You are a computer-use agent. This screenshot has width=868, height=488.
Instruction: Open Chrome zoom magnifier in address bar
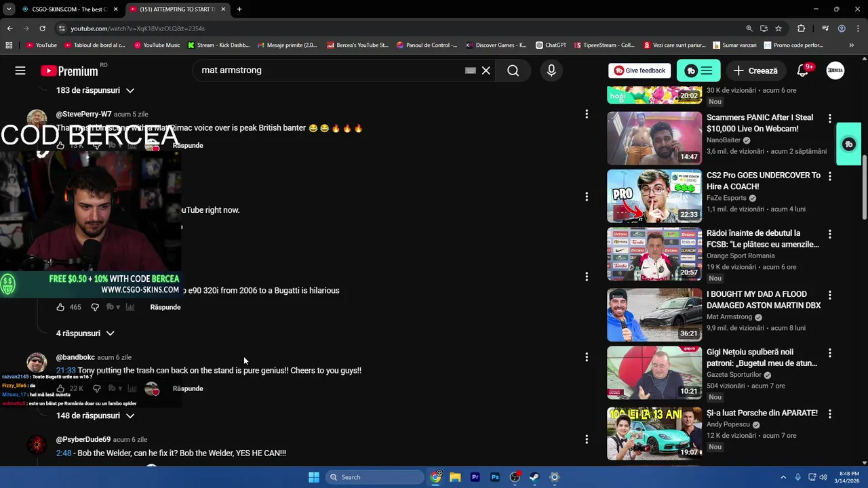pyautogui.click(x=749, y=28)
